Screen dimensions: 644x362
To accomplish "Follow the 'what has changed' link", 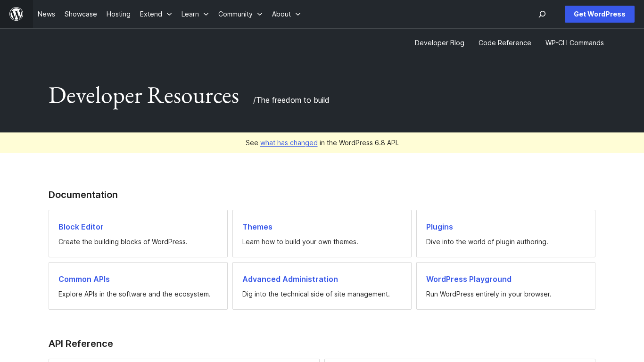I will [x=289, y=143].
